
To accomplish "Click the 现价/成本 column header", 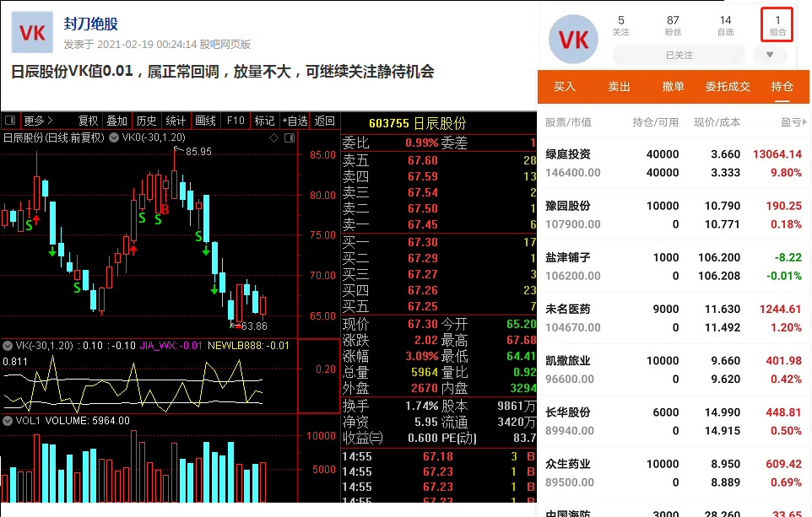I will click(x=717, y=122).
